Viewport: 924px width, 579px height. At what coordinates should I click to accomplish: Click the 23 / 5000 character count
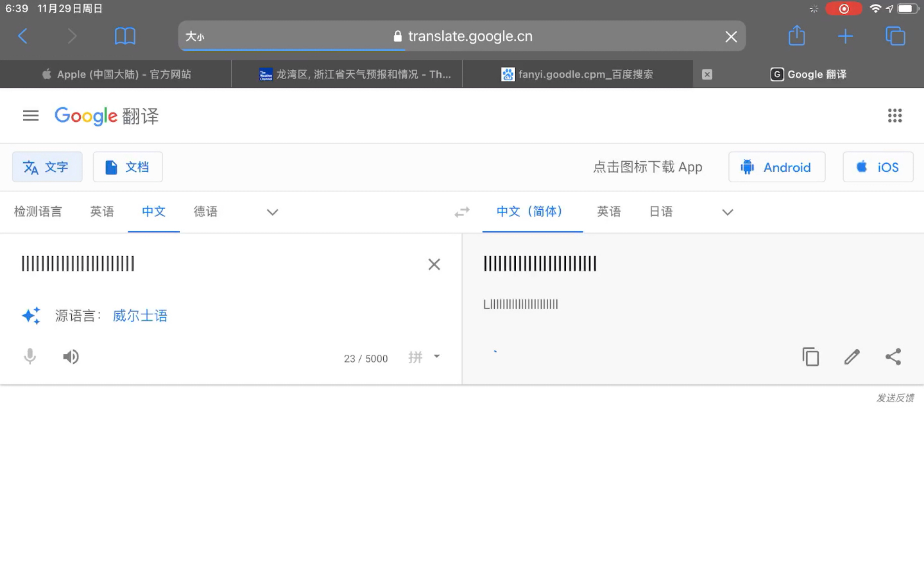tap(366, 358)
